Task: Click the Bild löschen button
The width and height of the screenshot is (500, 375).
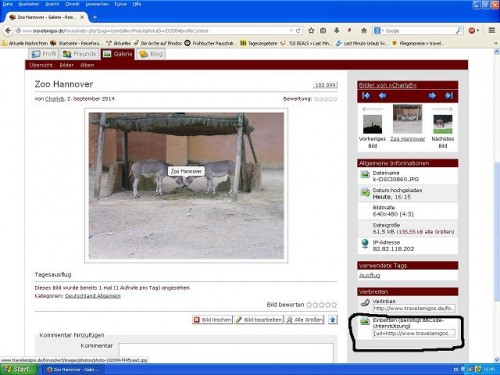Action: 212,320
